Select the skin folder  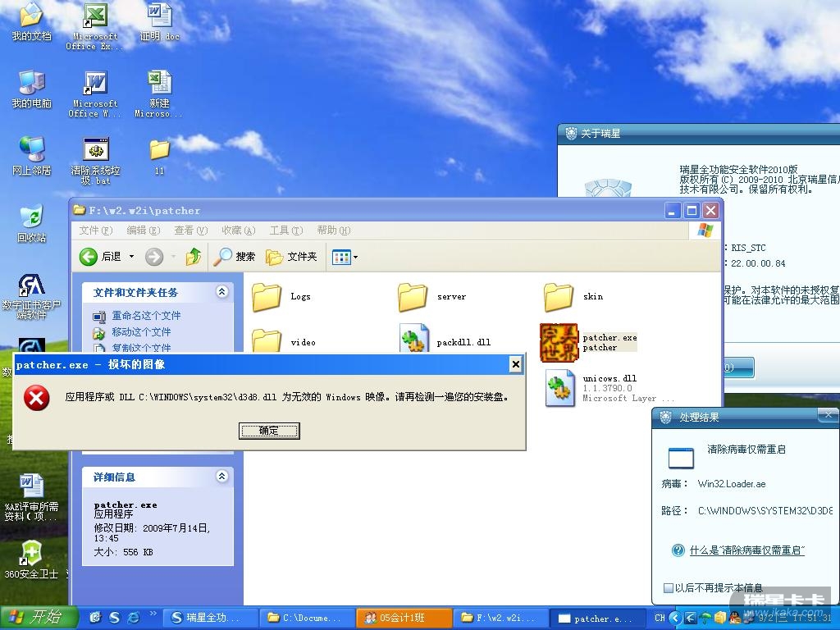coord(573,297)
